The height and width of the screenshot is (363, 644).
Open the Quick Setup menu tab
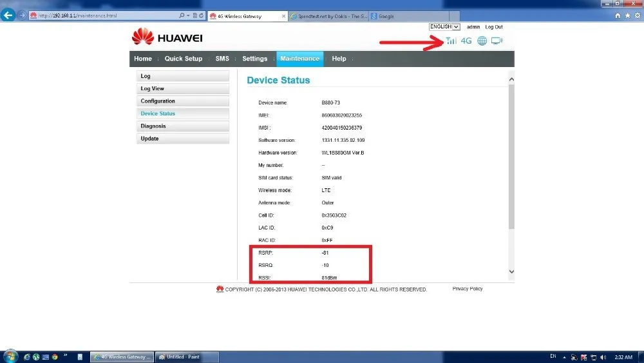click(184, 59)
